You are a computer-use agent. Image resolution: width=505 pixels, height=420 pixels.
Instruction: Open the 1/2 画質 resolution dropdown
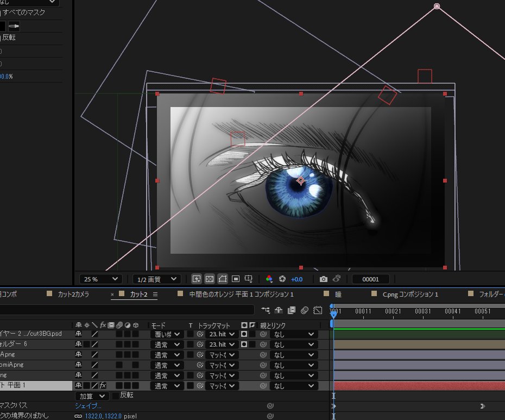156,279
